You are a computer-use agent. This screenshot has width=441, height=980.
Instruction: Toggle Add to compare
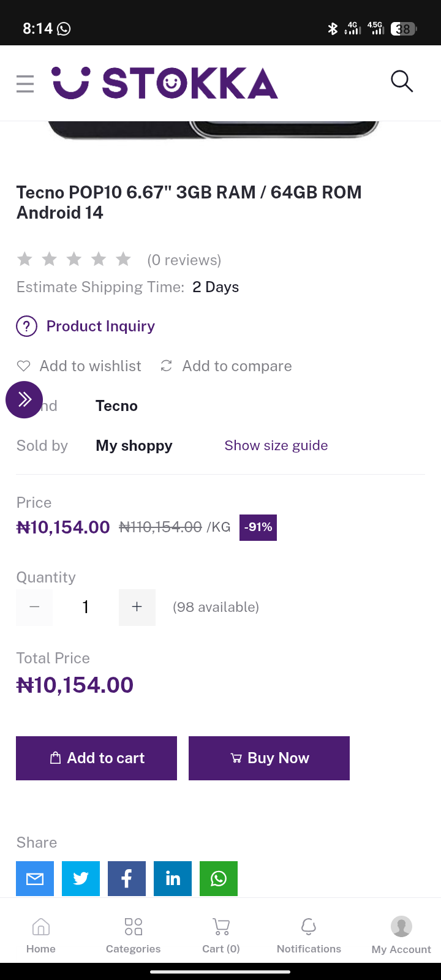pos(166,366)
